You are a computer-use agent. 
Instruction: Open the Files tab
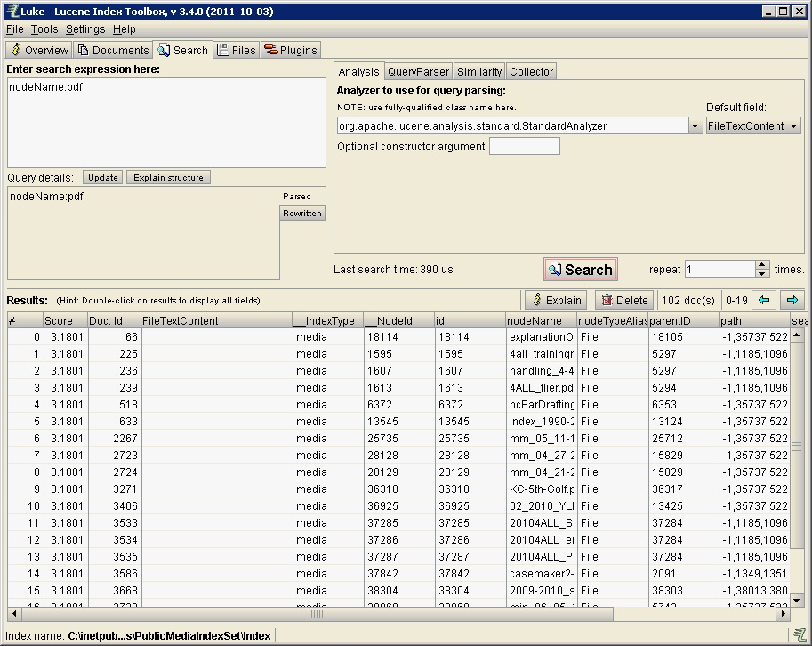click(x=237, y=50)
